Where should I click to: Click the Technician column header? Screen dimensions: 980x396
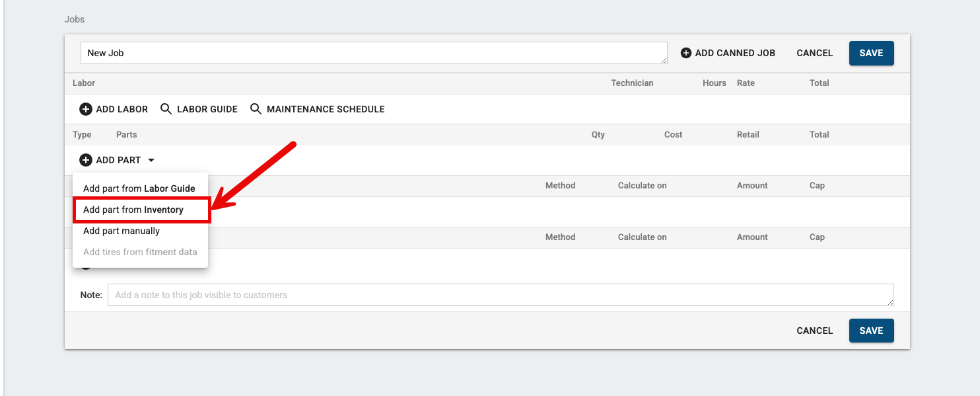pos(632,83)
